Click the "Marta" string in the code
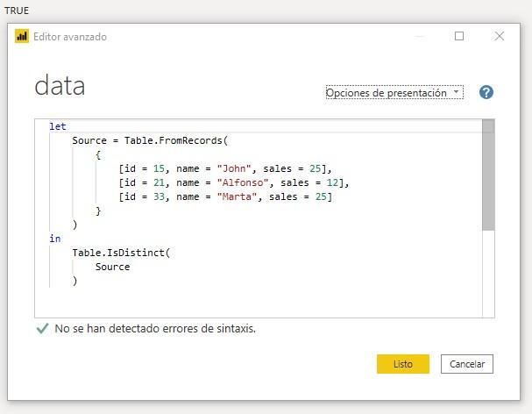The width and height of the screenshot is (532, 414). point(237,196)
